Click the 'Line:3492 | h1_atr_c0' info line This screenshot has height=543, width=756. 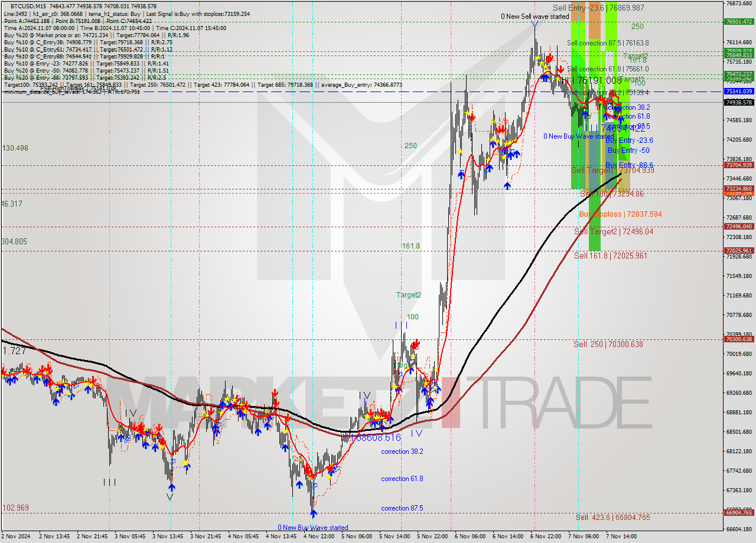pyautogui.click(x=126, y=14)
